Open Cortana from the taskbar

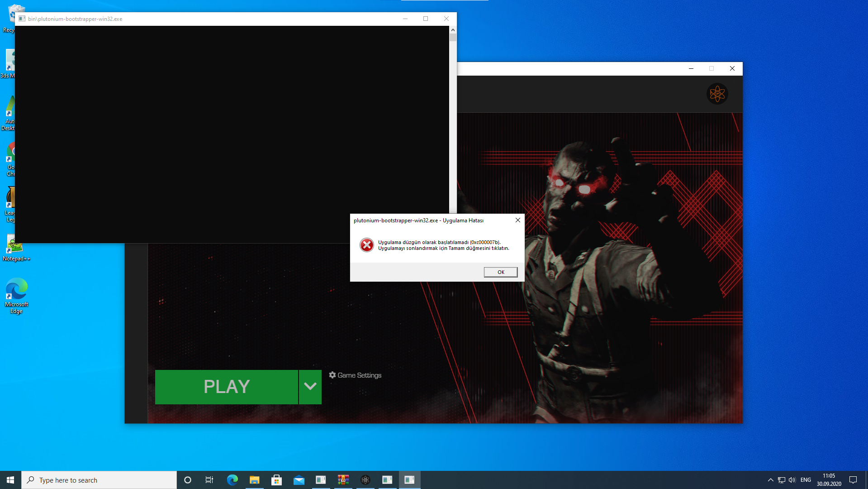point(188,480)
